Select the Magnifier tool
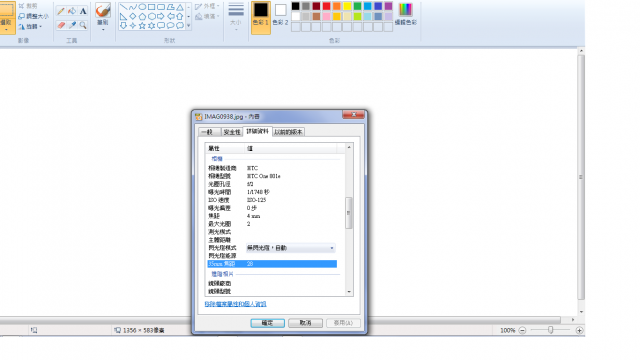Screen dimensions: 640x360 [x=83, y=25]
